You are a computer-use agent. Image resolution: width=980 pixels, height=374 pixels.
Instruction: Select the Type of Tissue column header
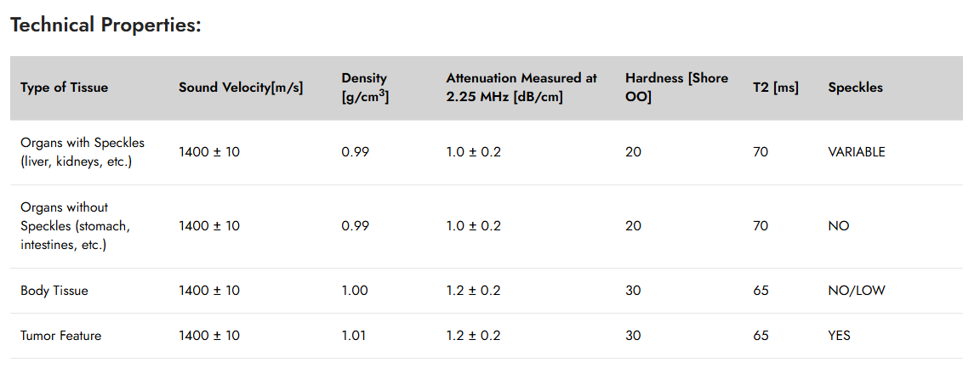pyautogui.click(x=64, y=88)
